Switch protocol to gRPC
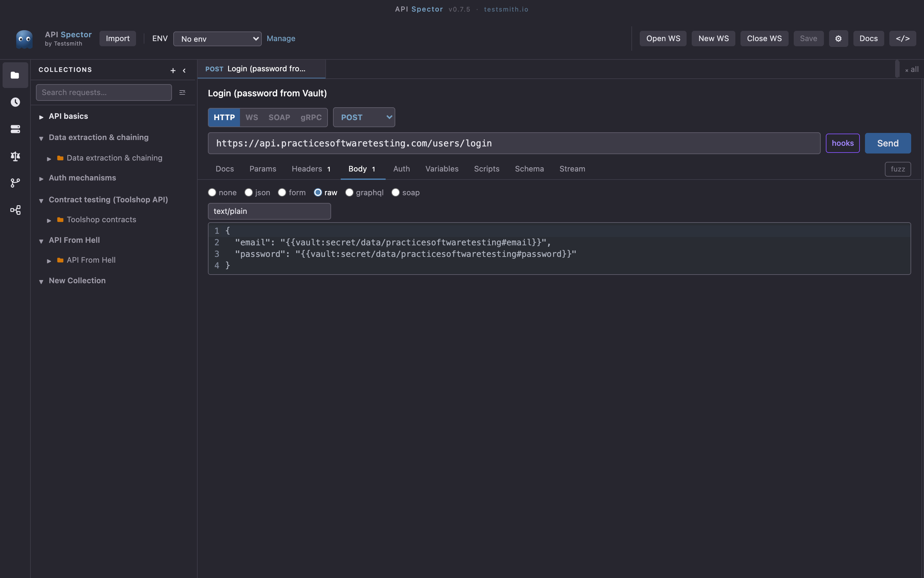The width and height of the screenshot is (924, 578). 311,117
